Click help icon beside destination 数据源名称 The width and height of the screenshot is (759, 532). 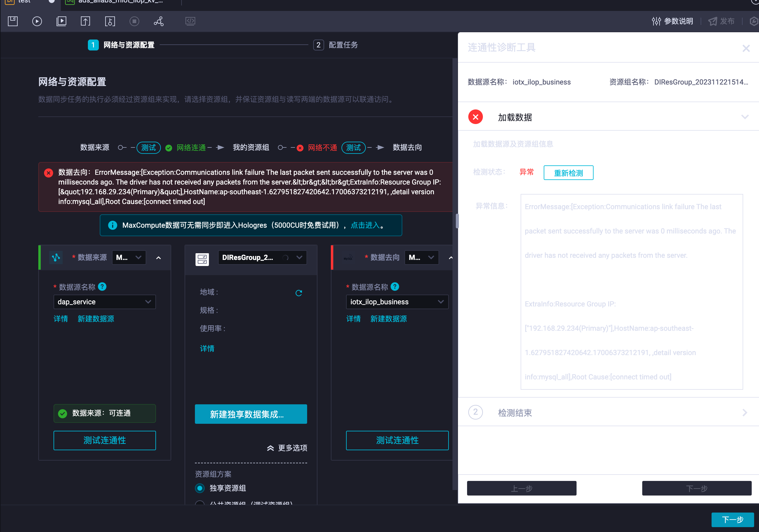click(395, 286)
